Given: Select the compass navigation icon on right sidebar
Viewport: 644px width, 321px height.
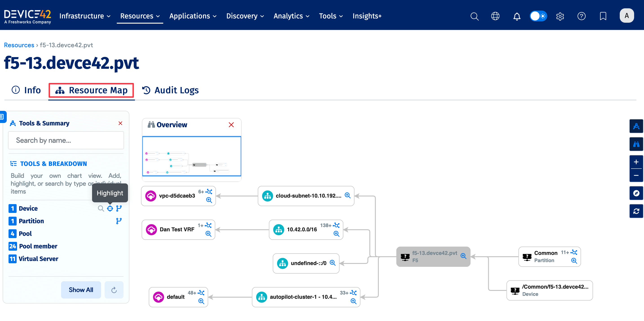Looking at the screenshot, I should (636, 193).
